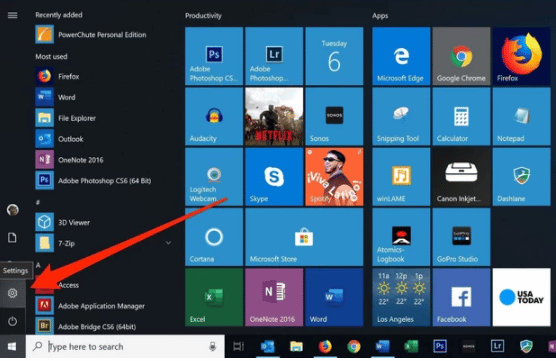The width and height of the screenshot is (556, 361).
Task: Open 3D Viewer from the app list
Action: pos(62,222)
